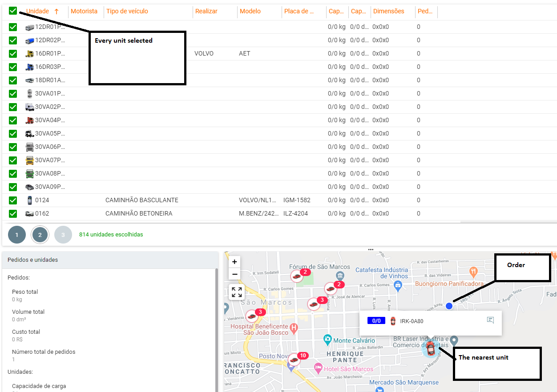This screenshot has height=392, width=557.
Task: Uncheck the select-all units checkbox in header
Action: (x=13, y=11)
